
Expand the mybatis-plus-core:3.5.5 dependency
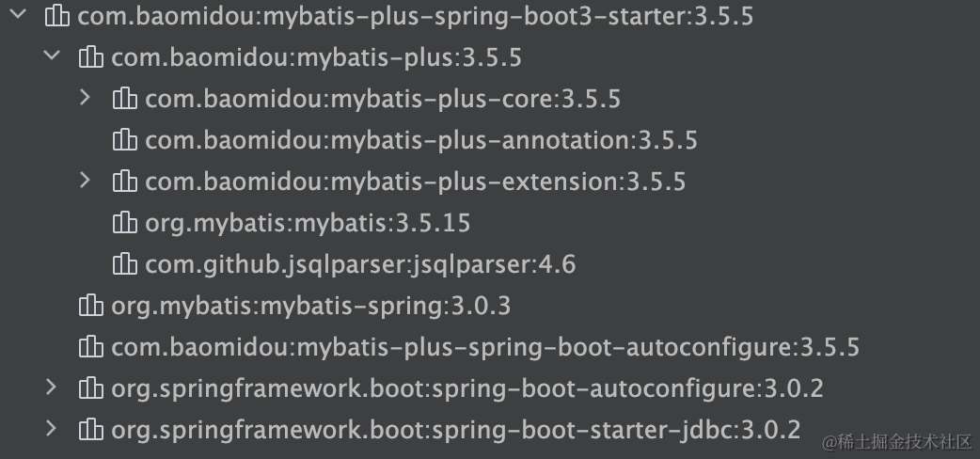(86, 98)
